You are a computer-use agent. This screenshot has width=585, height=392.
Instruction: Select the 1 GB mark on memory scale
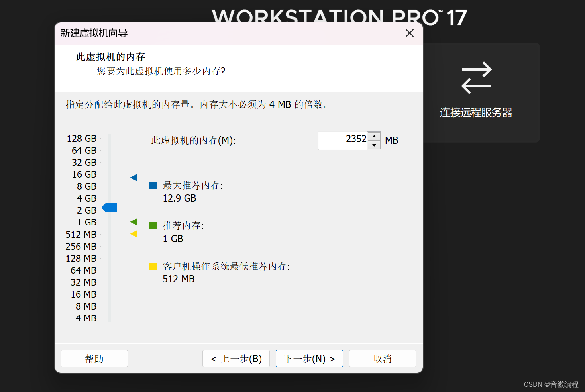[87, 222]
